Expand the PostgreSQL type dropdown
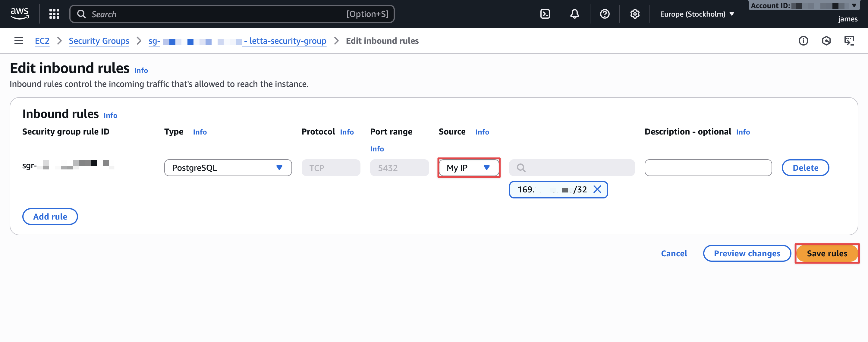This screenshot has width=868, height=342. click(x=228, y=168)
